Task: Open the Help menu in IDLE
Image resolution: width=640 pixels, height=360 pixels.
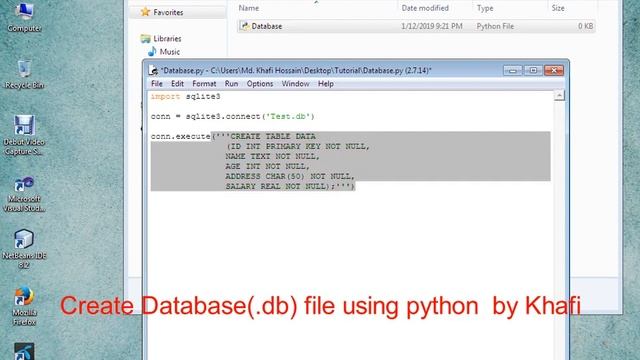Action: click(x=326, y=84)
